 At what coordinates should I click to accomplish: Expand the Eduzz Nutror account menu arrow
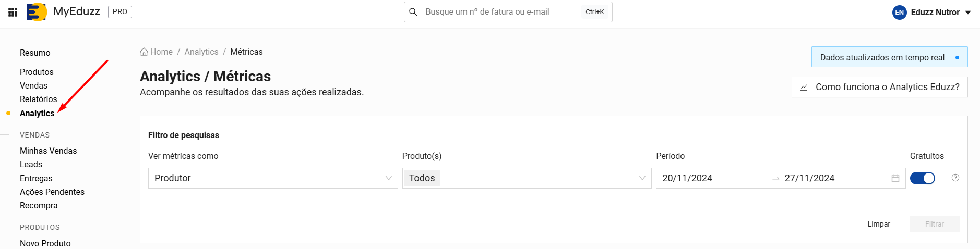tap(968, 13)
